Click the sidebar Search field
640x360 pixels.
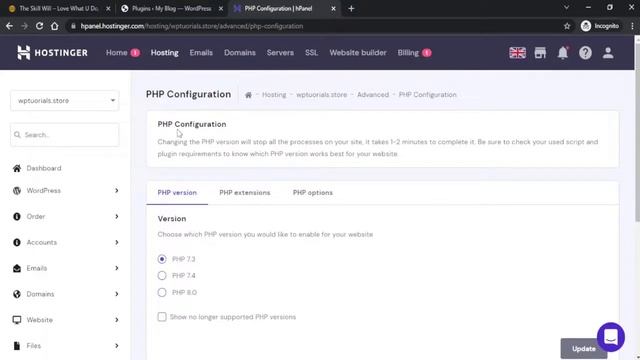[64, 135]
